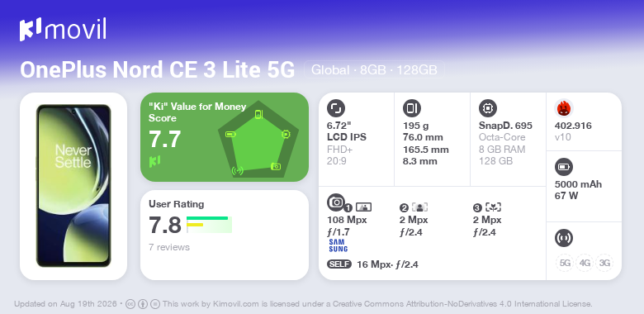Click the SELF selfie camera badge
The width and height of the screenshot is (644, 314).
pyautogui.click(x=339, y=264)
